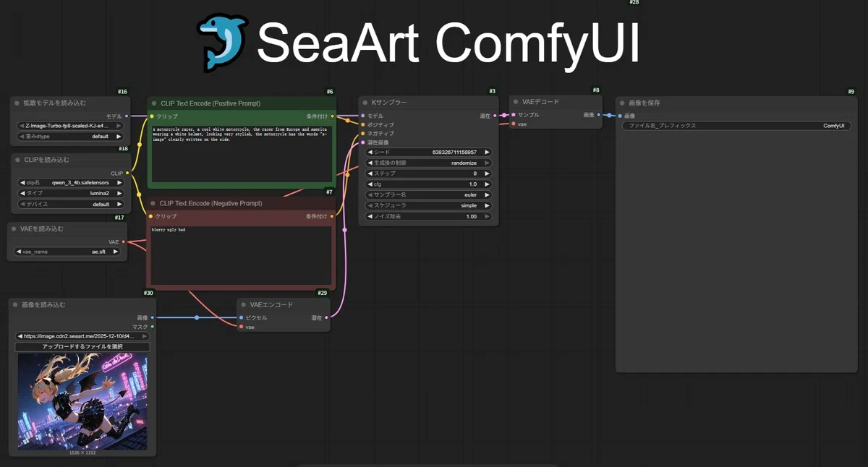Viewport: 868px width, 467px height.
Task: Open the vae_name ae.sft selector
Action: pyautogui.click(x=67, y=252)
